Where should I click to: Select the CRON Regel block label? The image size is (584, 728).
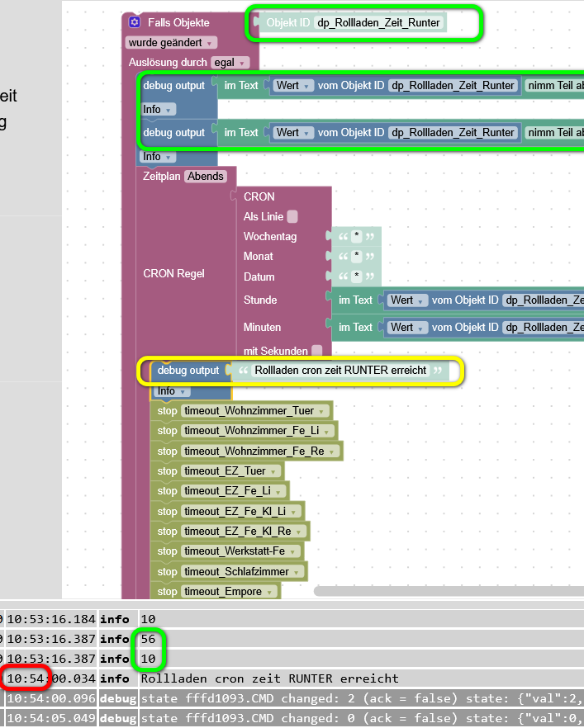[x=173, y=274]
